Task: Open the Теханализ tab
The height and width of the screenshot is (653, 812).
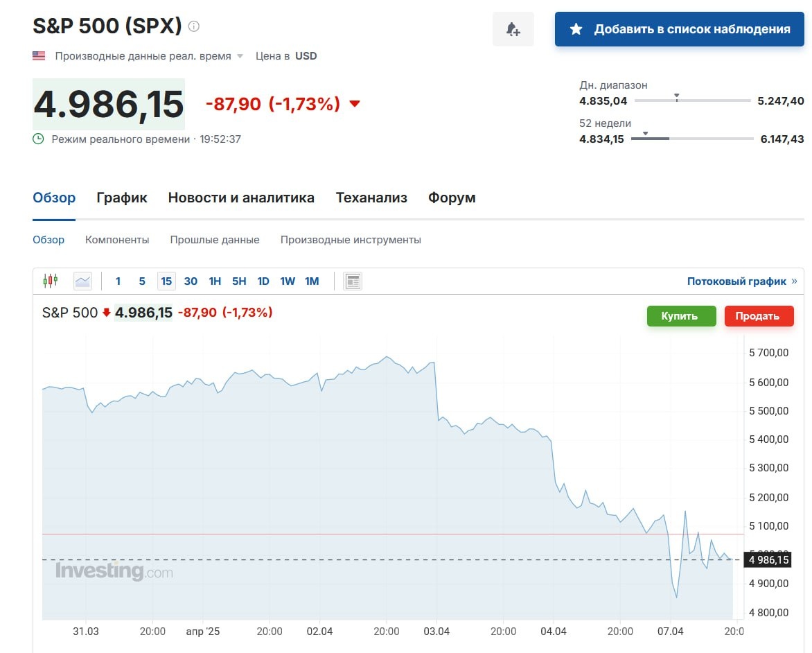Action: pyautogui.click(x=371, y=198)
